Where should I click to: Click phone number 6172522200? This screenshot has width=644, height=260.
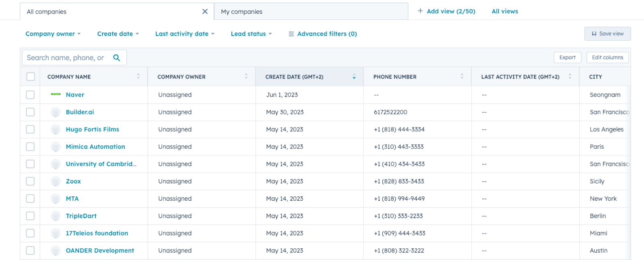tap(390, 112)
